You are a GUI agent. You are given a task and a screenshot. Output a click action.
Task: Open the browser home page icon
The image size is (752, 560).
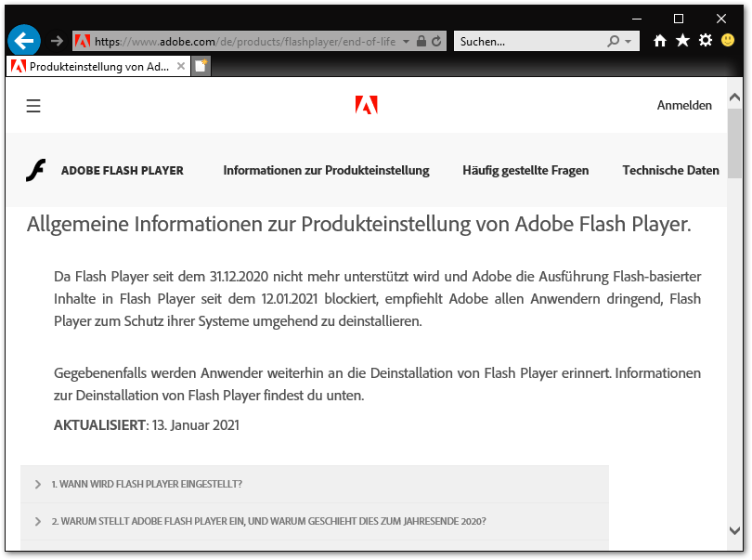(x=660, y=41)
